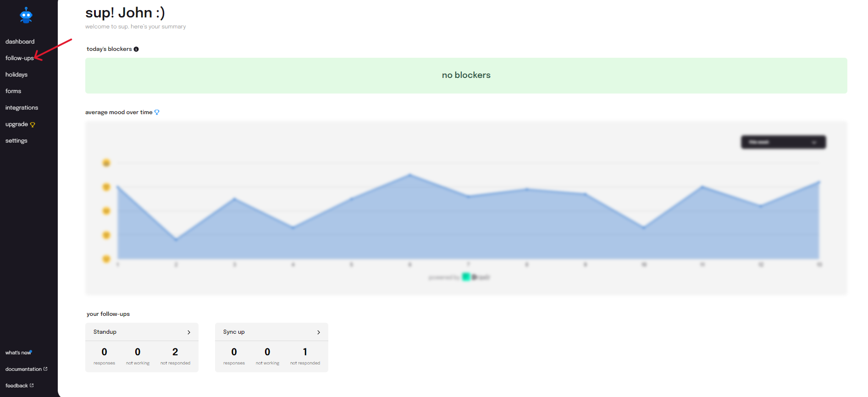Expand the blurred time range dropdown
The width and height of the screenshot is (868, 397).
(x=783, y=142)
